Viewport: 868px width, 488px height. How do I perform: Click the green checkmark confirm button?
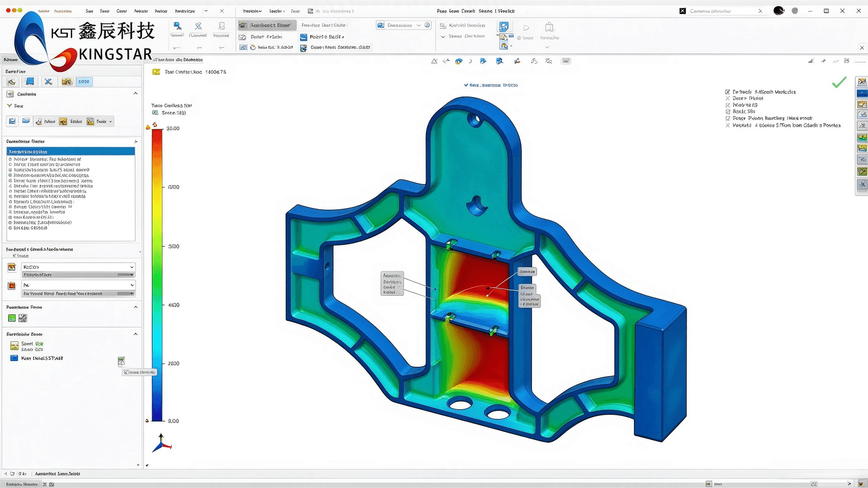point(839,82)
